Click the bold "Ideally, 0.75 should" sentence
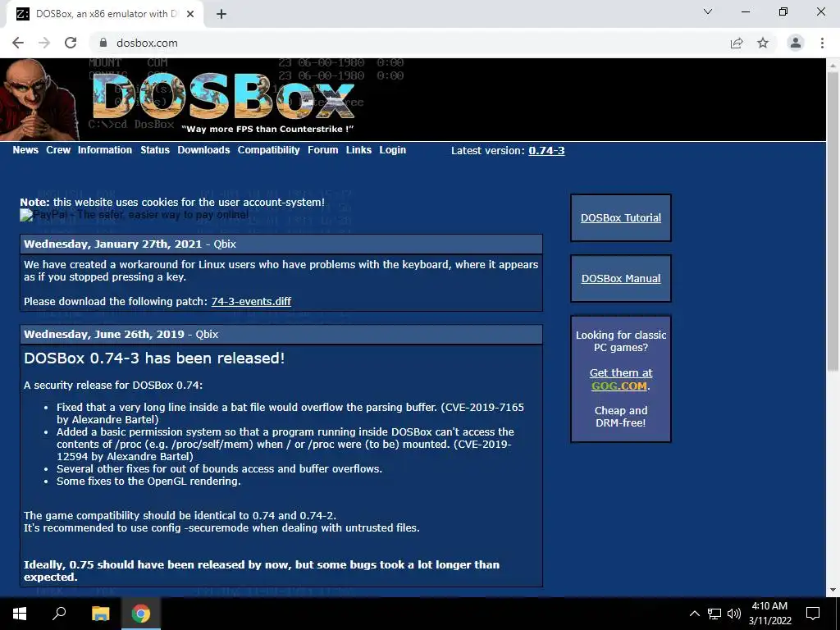 (x=262, y=571)
